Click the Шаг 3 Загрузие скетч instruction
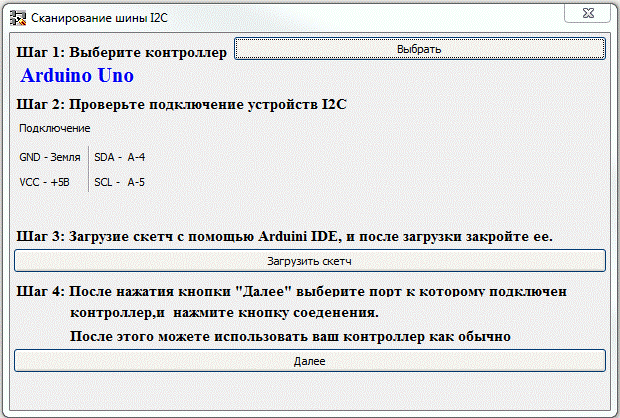The height and width of the screenshot is (418, 620). pos(284,236)
